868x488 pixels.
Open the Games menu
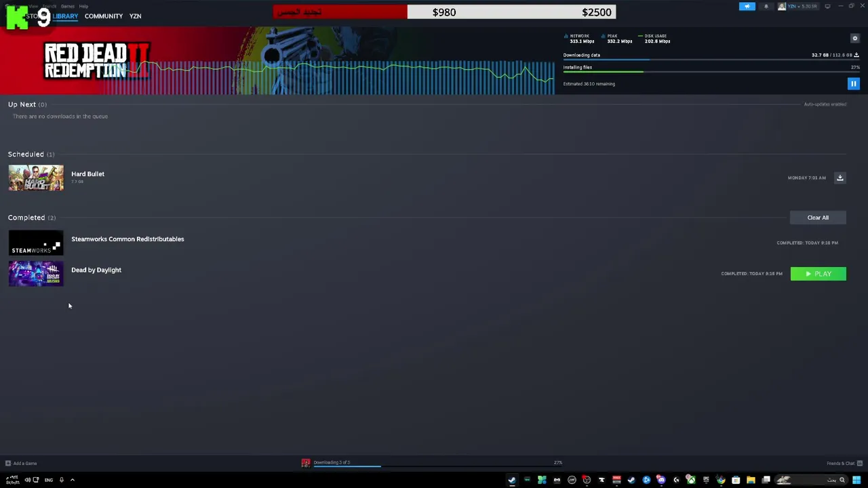tap(67, 6)
